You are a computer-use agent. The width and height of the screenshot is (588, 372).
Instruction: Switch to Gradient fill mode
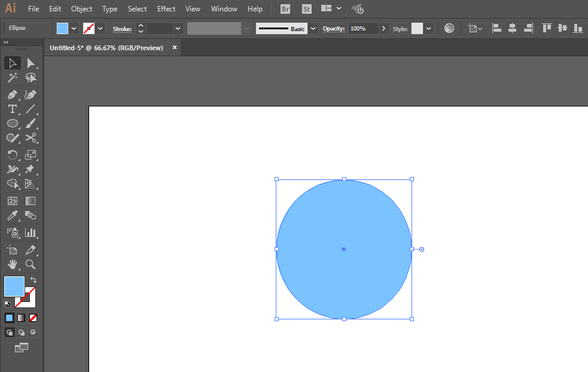(22, 318)
